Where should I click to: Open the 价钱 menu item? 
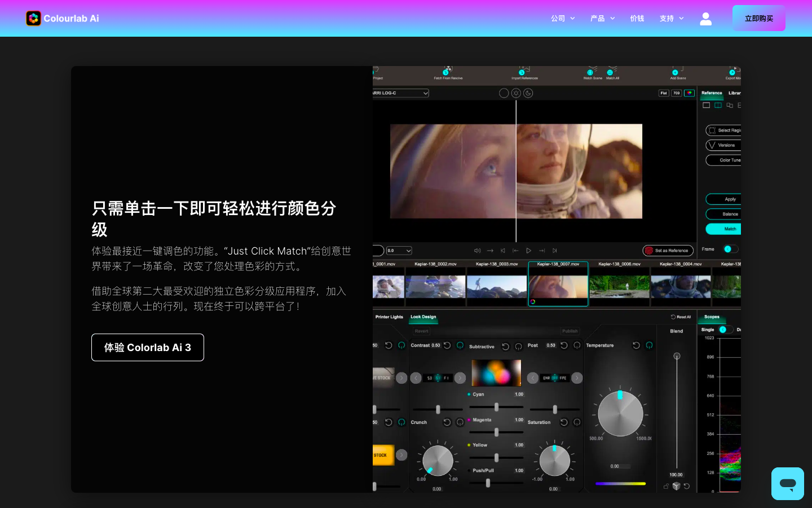point(637,19)
